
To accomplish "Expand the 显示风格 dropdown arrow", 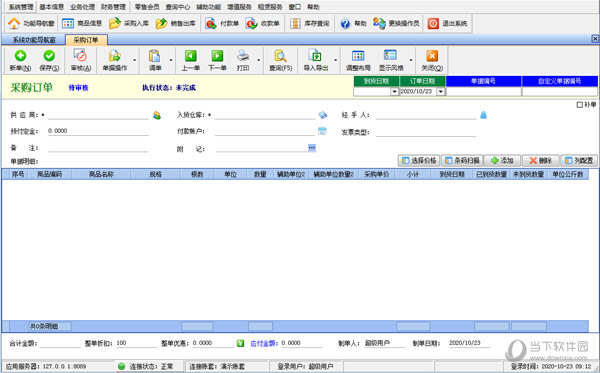I will 411,60.
